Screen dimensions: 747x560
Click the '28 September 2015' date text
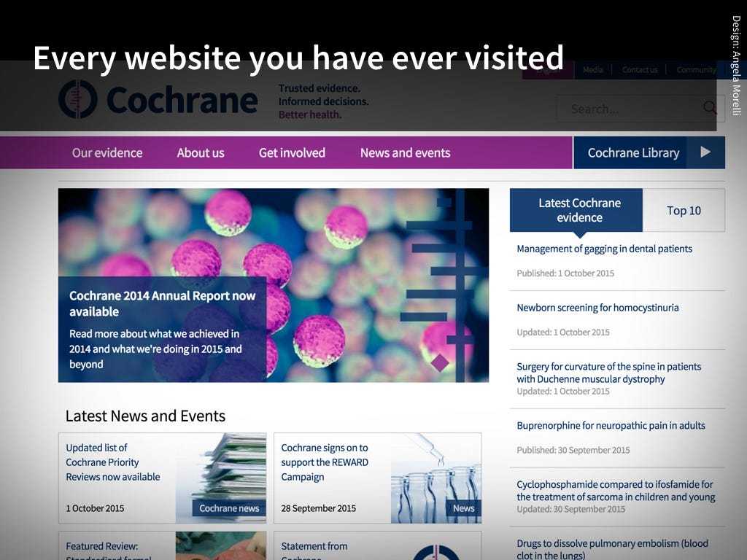tap(318, 508)
